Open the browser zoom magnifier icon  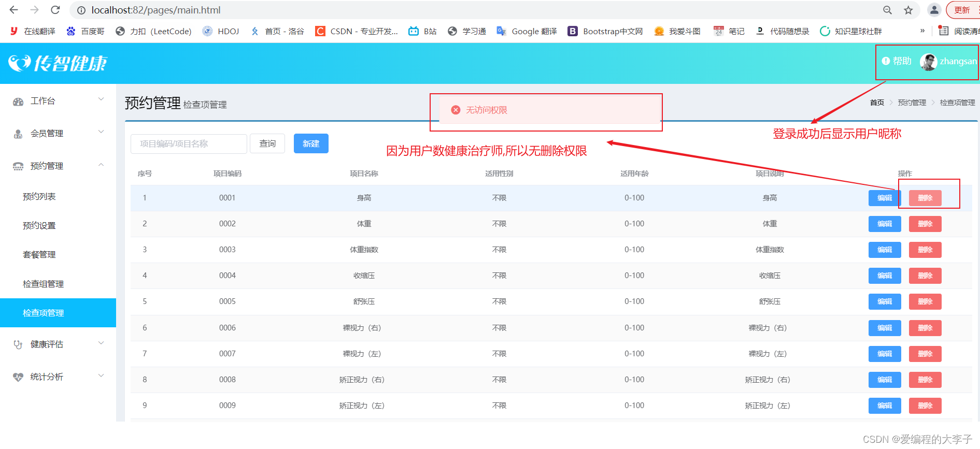pos(888,10)
